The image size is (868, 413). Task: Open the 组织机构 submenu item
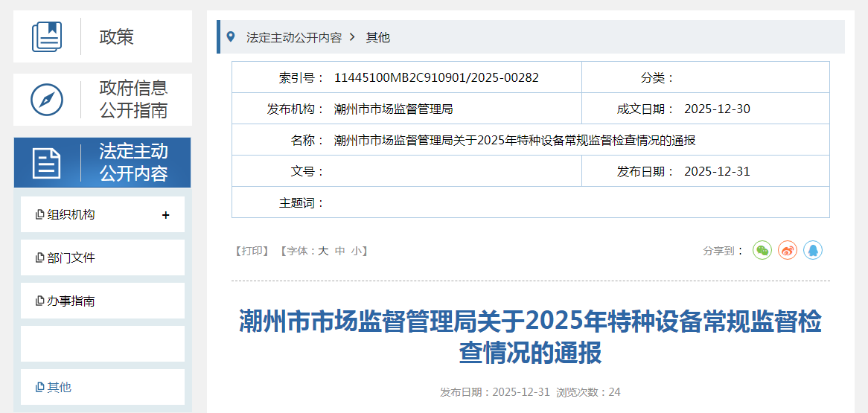click(103, 214)
